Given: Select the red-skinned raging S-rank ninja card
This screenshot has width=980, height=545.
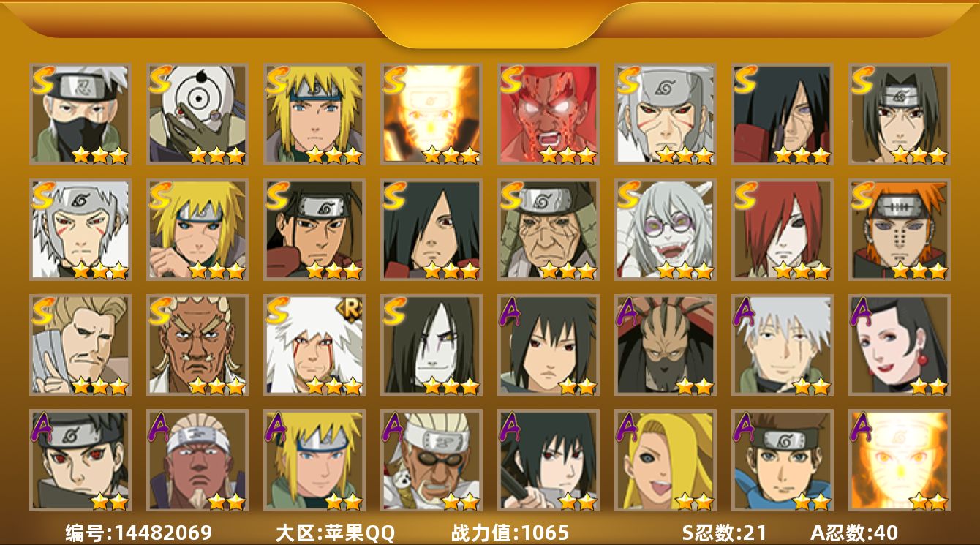Looking at the screenshot, I should tap(548, 114).
